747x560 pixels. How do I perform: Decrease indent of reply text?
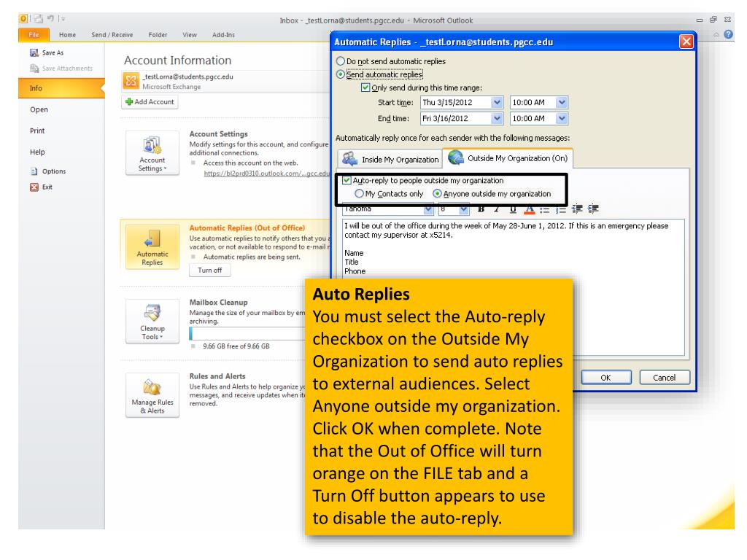(578, 209)
